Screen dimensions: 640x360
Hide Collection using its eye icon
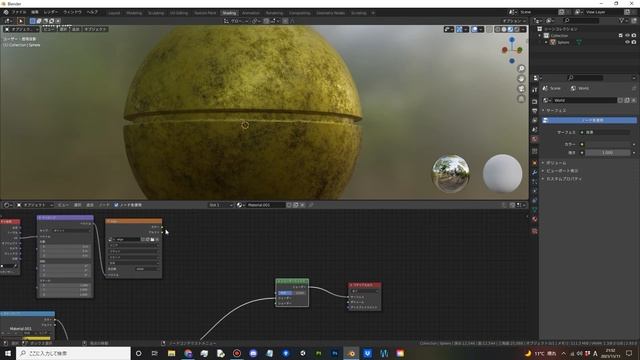click(627, 36)
